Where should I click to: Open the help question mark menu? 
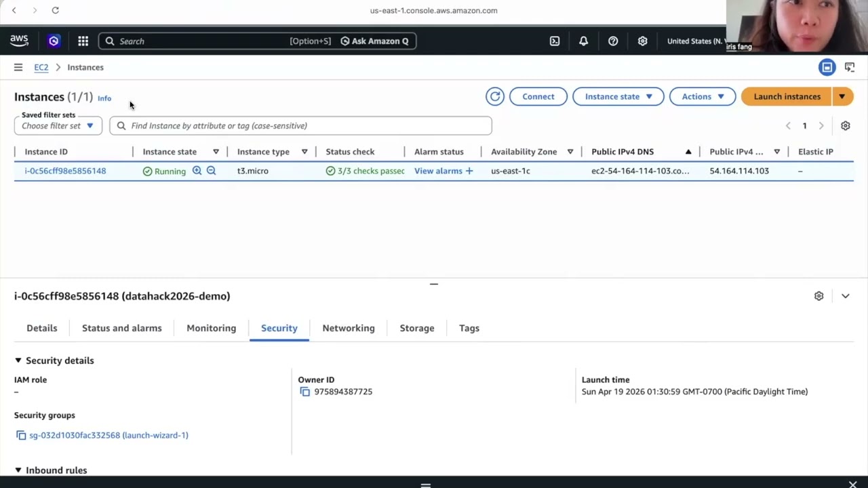click(613, 41)
